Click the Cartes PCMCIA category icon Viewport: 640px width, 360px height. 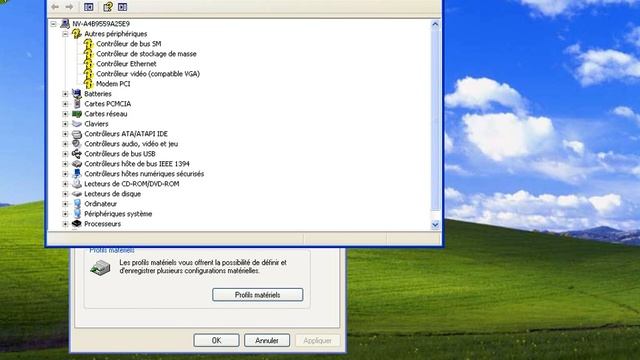click(76, 104)
